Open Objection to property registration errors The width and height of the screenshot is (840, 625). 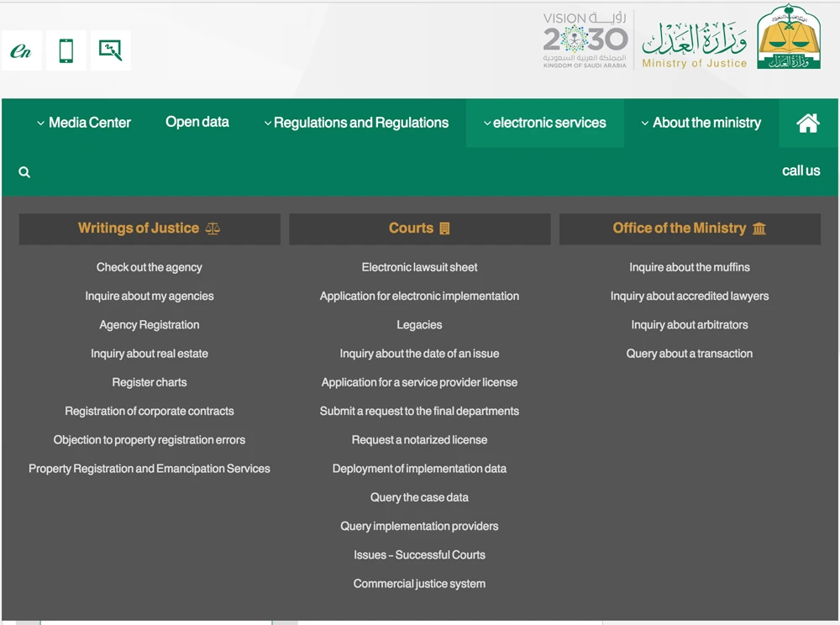pos(150,440)
